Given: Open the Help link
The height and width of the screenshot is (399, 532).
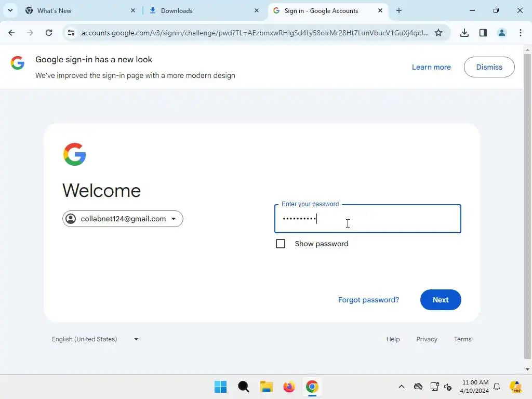Looking at the screenshot, I should click(393, 339).
